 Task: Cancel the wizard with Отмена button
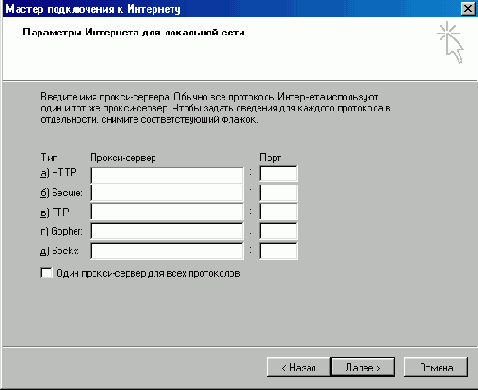(436, 367)
